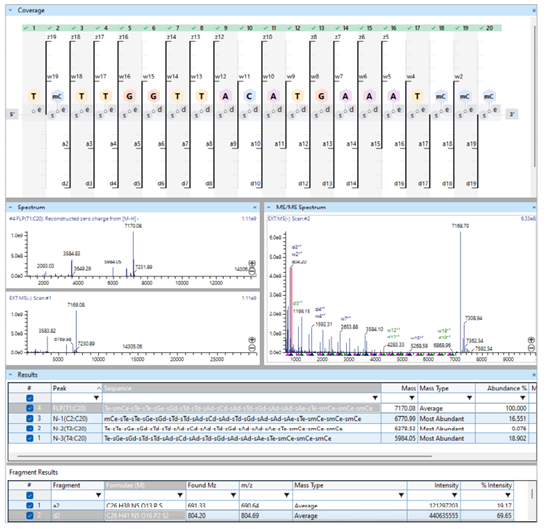Sort results by Abundance % column header
Image resolution: width=546 pixels, height=529 pixels.
(x=502, y=388)
